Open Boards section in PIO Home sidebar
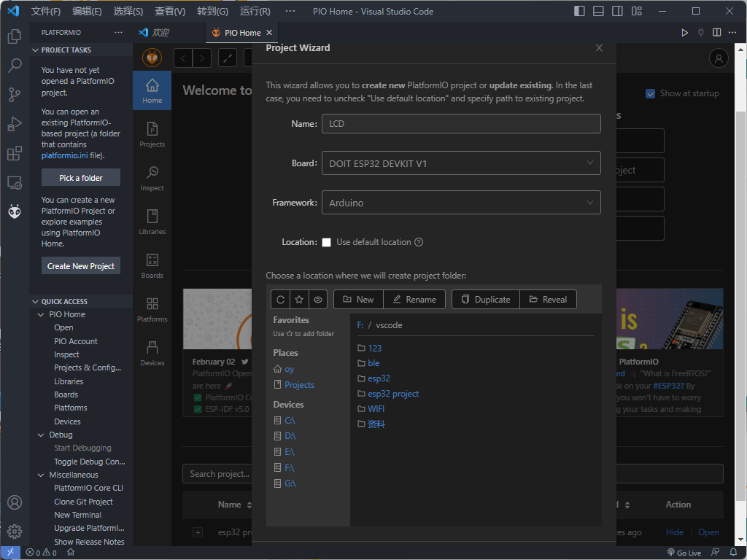Screen dimensions: 747x560 (x=152, y=266)
